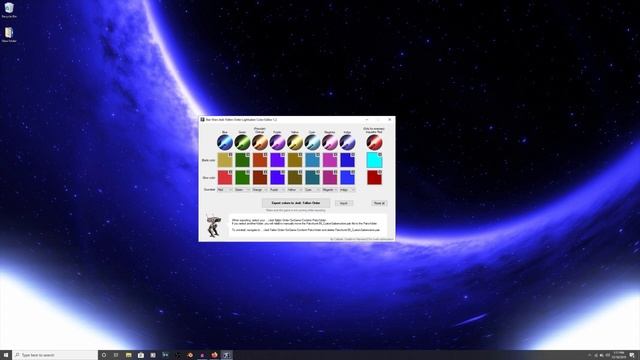Open the override dropdown showing Red
The width and height of the screenshot is (640, 360).
click(224, 190)
